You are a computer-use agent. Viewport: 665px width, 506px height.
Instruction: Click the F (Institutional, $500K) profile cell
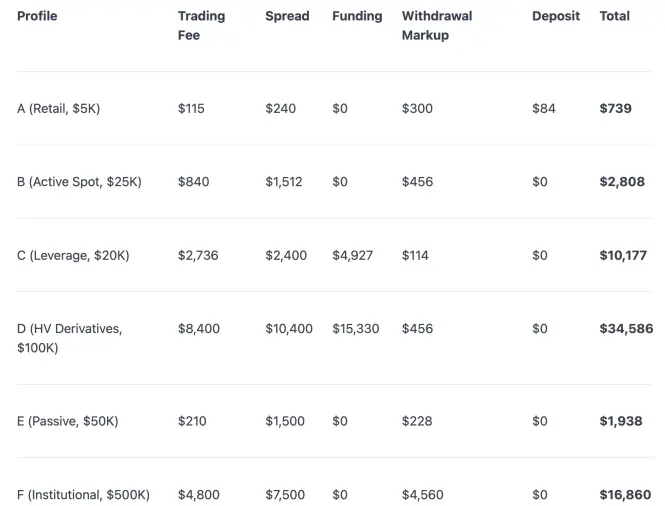tap(83, 495)
